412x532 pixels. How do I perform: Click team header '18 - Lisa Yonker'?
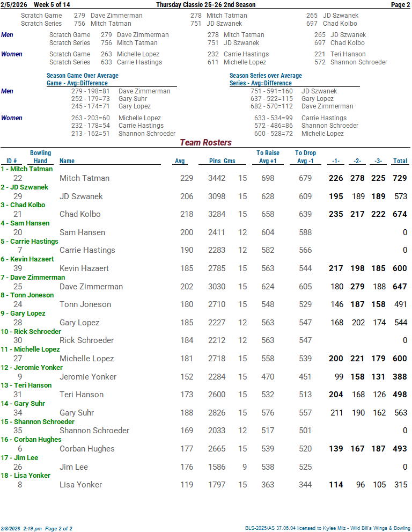pyautogui.click(x=25, y=476)
